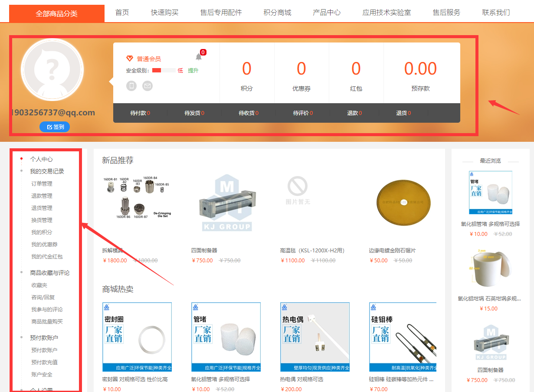534x392 pixels.
Task: Open the 四面制备器 product image
Action: 227,203
